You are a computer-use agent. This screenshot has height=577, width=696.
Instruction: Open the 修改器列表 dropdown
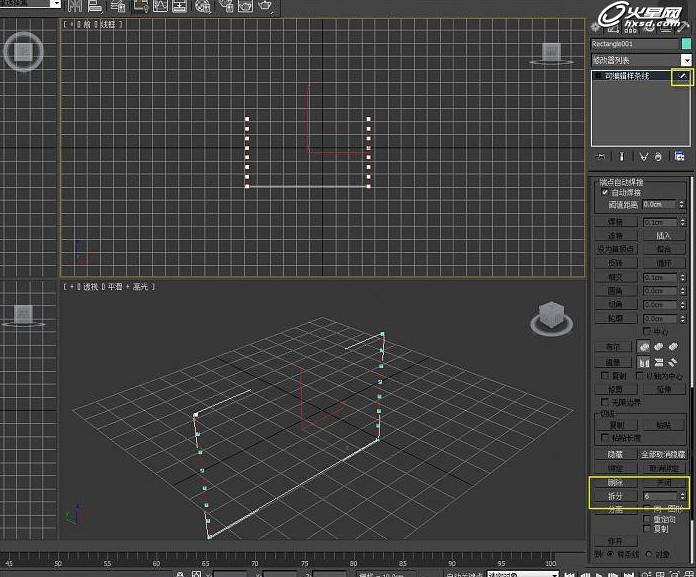click(686, 61)
